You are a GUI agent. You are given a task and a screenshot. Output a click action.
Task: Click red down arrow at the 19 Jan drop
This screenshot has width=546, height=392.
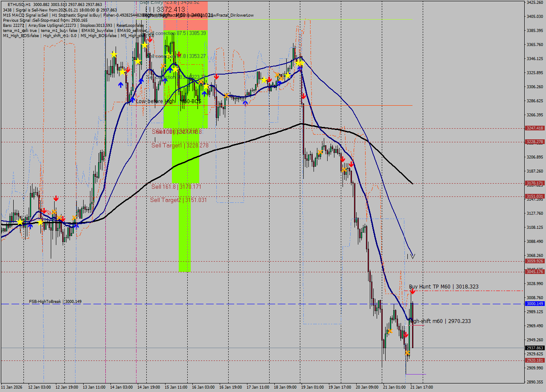(303, 97)
